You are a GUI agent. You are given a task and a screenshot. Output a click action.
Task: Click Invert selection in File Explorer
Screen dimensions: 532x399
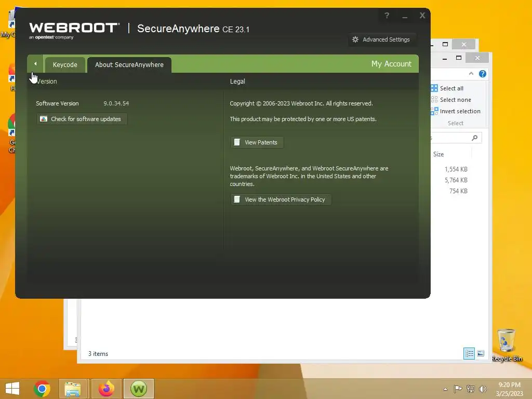point(456,111)
